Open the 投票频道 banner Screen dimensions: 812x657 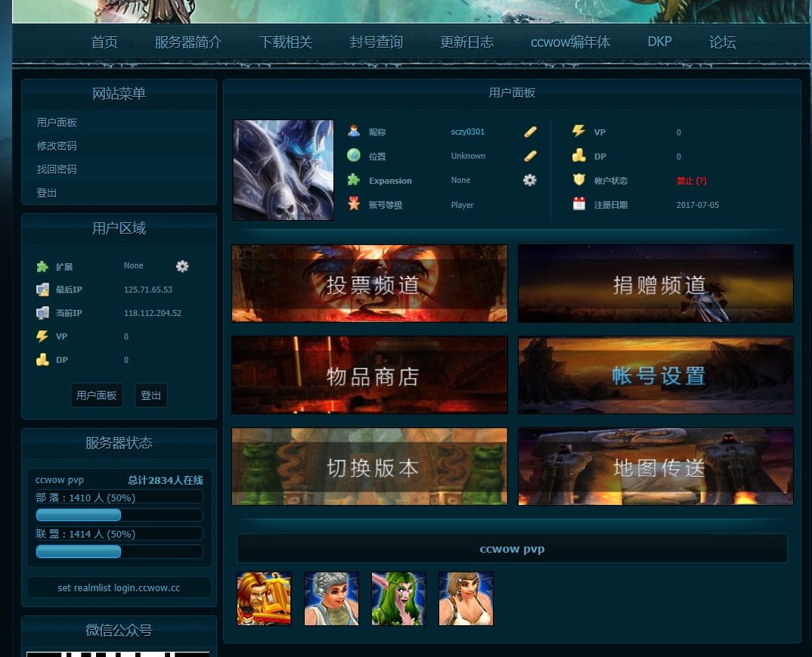tap(369, 284)
